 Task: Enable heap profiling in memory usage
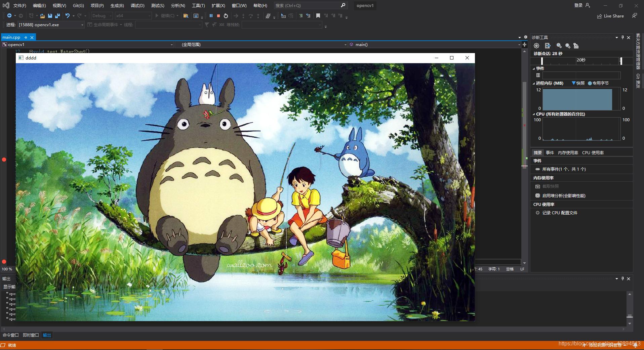pyautogui.click(x=560, y=195)
